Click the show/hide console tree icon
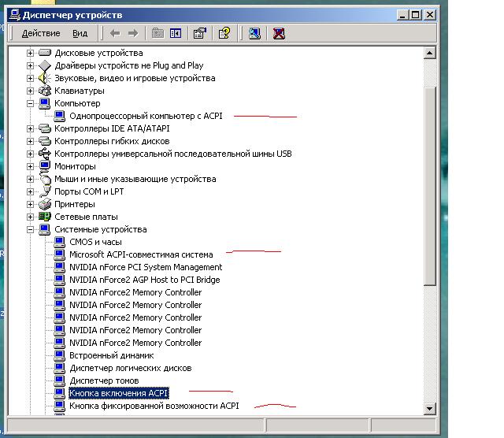This screenshot has height=438, width=504. coord(176,33)
